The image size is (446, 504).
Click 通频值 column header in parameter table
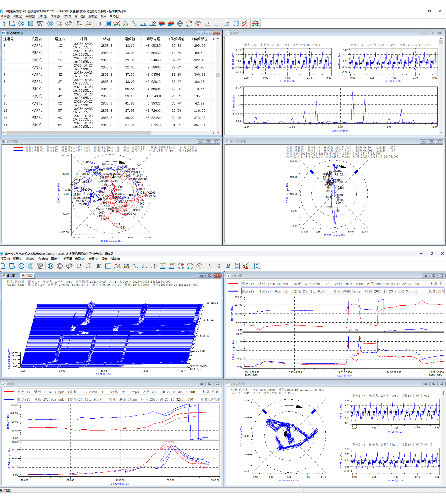click(130, 39)
